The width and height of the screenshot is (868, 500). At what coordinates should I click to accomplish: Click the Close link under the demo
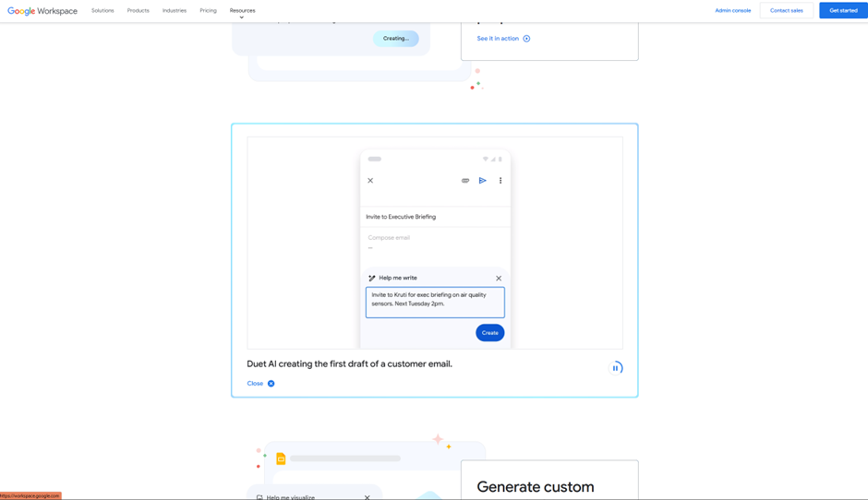coord(255,383)
